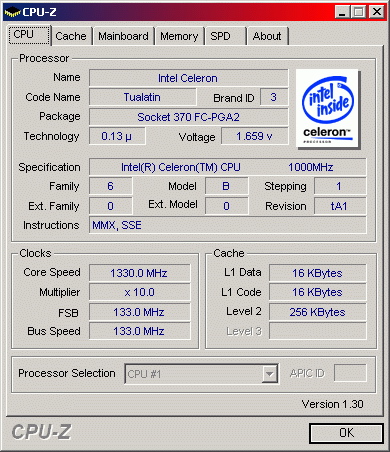Click the Family value 6
The height and width of the screenshot is (452, 390).
111,186
